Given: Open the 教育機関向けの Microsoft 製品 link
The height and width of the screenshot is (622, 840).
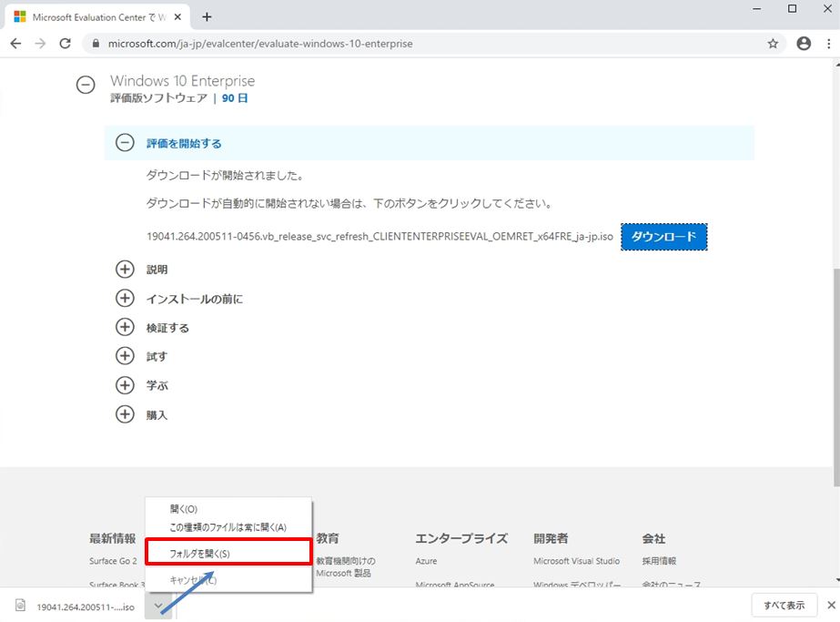Looking at the screenshot, I should tap(346, 566).
